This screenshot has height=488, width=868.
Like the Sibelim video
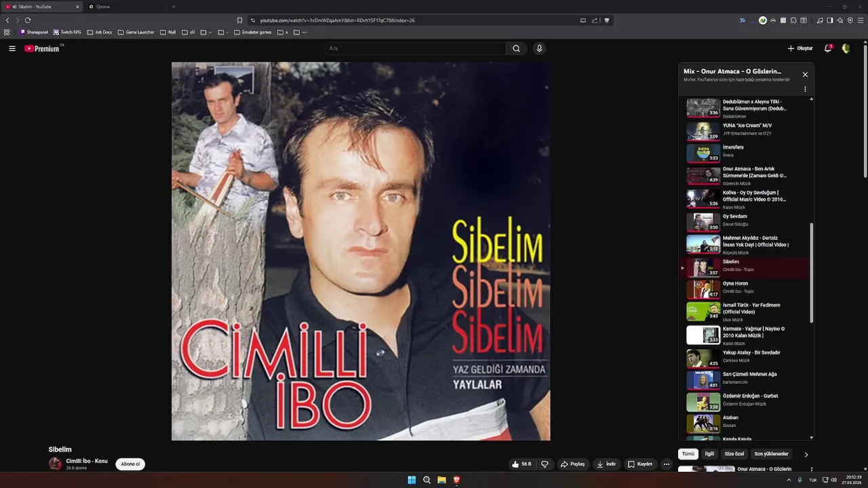(521, 464)
